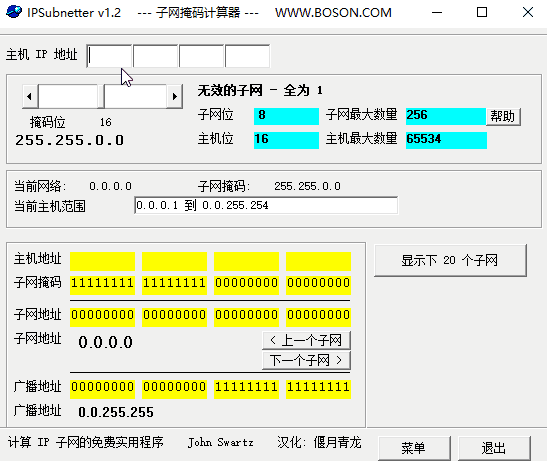Click the John Swartz author text
Image resolution: width=547 pixels, height=461 pixels.
point(220,443)
